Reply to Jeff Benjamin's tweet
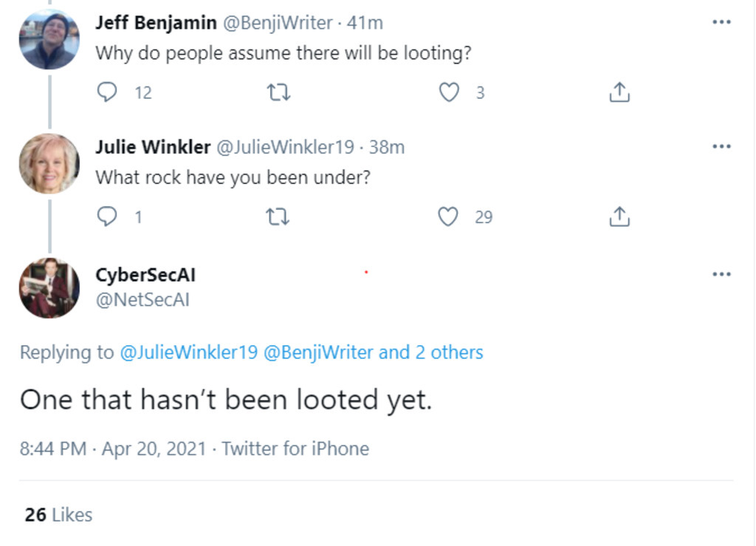This screenshot has width=756, height=546. (x=108, y=92)
